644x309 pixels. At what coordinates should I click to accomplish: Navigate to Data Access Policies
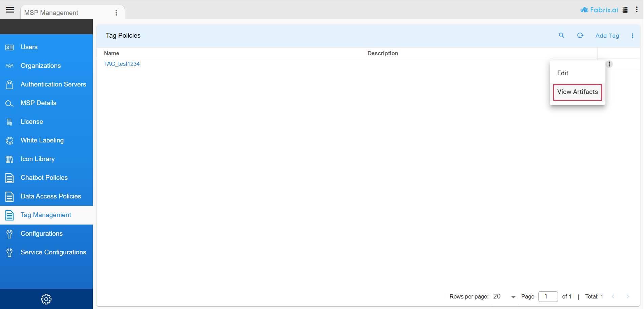51,196
